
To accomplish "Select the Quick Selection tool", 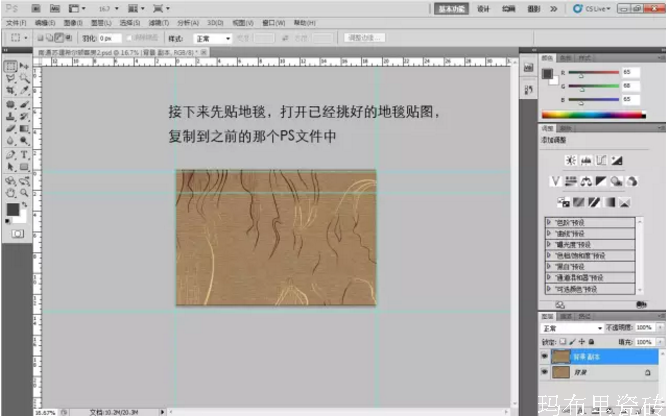I will (24, 78).
